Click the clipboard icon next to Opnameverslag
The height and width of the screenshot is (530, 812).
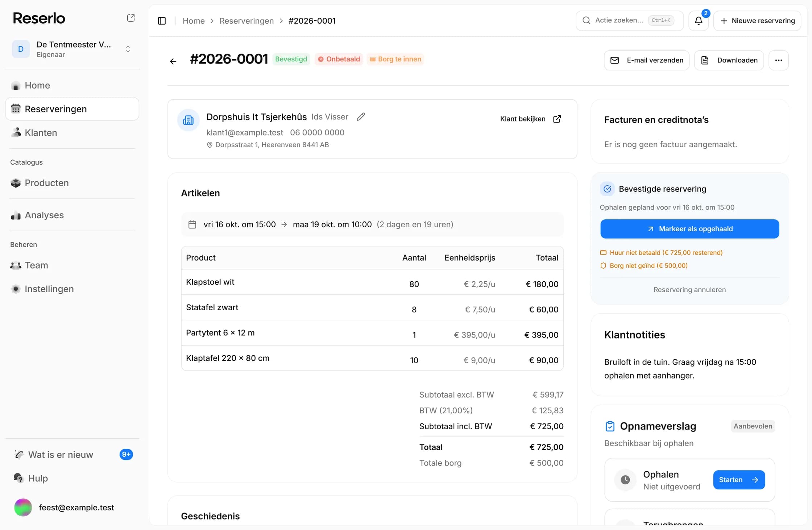click(610, 426)
